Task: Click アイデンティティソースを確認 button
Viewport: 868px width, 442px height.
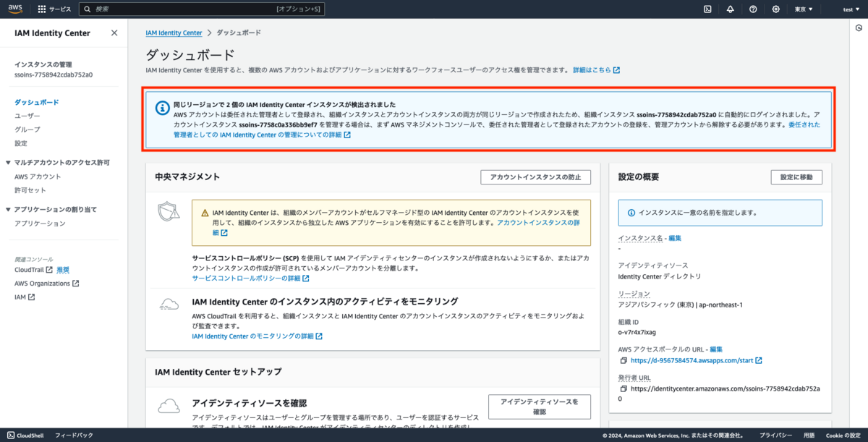Action: [540, 407]
